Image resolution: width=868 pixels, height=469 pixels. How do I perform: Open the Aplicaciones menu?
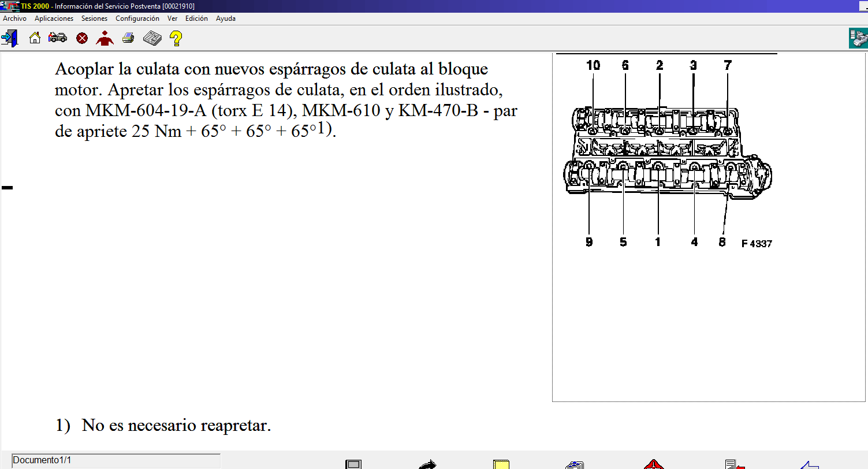point(54,18)
